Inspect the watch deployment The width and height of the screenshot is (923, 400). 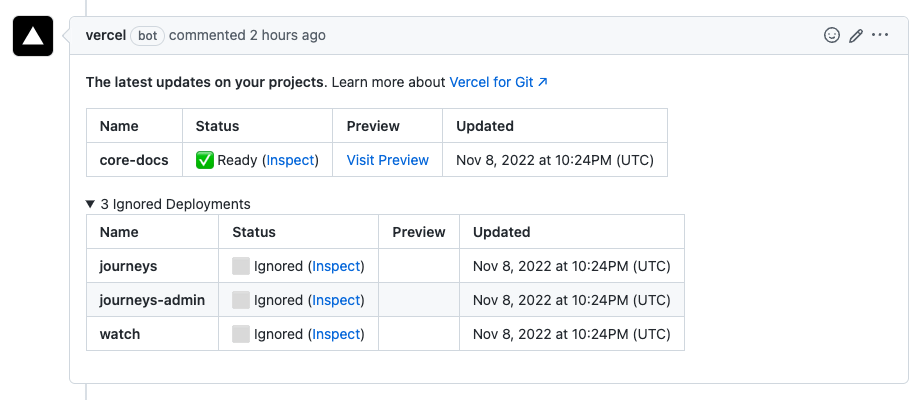click(x=336, y=334)
